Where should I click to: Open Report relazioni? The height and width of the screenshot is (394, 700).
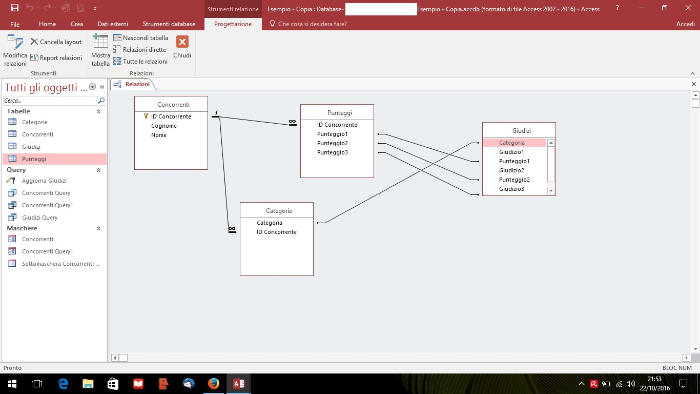point(56,58)
